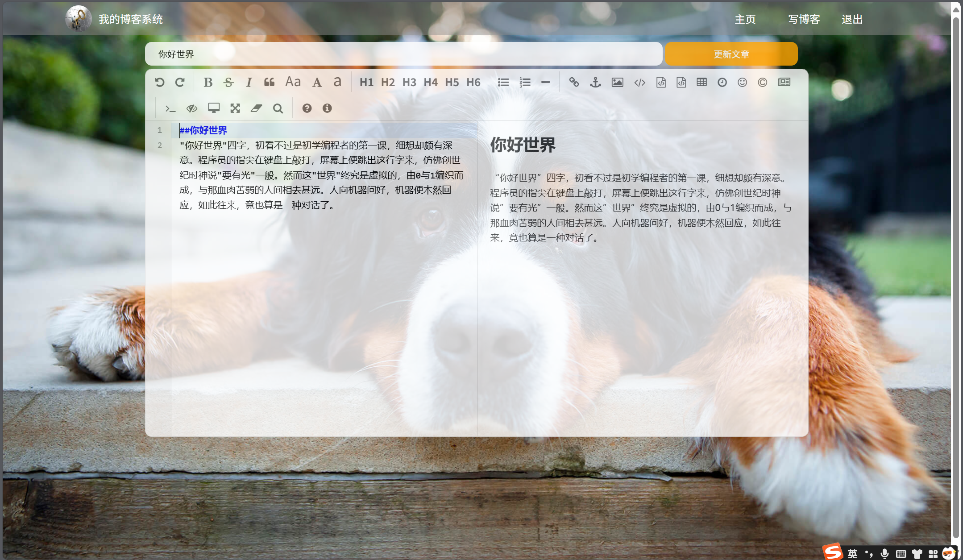Click 退出 to log out

click(852, 19)
